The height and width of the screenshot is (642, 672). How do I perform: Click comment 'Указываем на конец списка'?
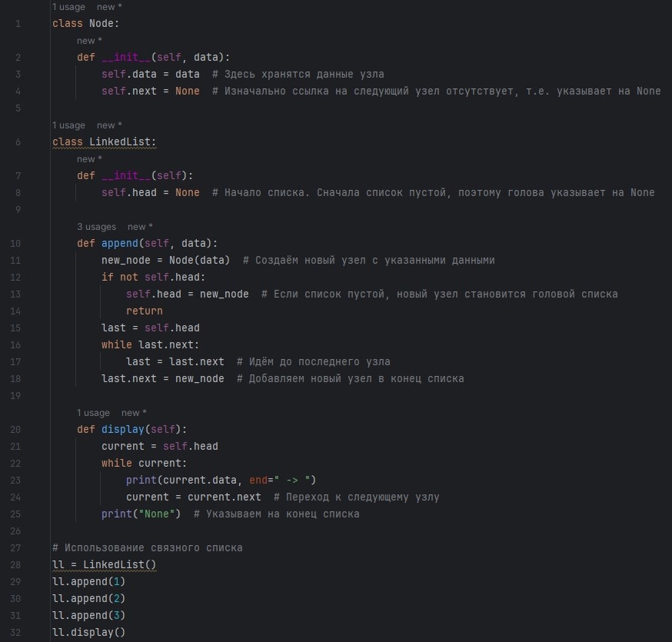(x=277, y=514)
